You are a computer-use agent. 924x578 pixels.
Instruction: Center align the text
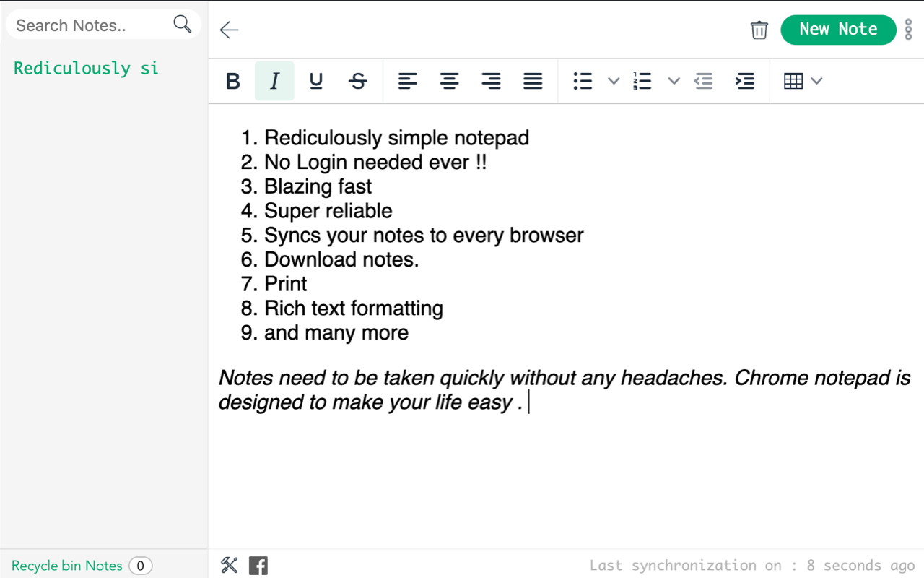click(450, 81)
